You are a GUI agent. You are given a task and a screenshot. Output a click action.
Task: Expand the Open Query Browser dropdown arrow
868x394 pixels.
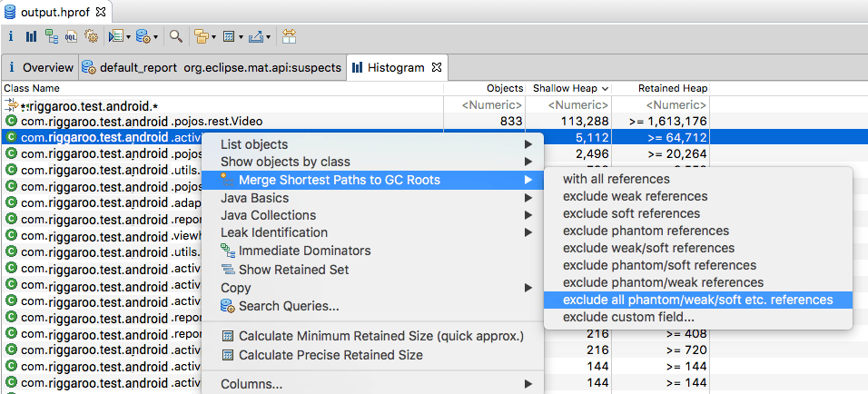[156, 37]
